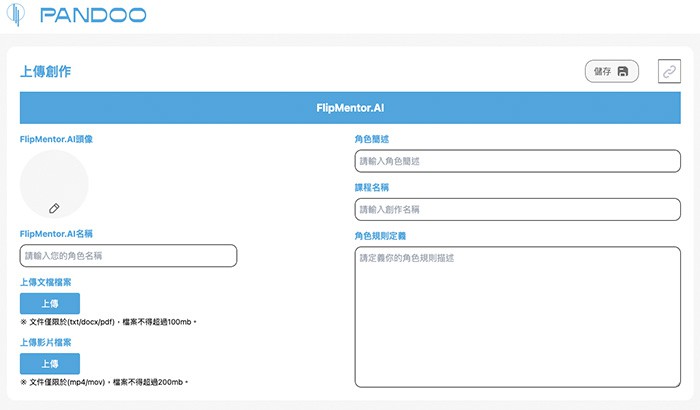The width and height of the screenshot is (700, 410).
Task: Focus the FlipMentor.AI名稱 input field
Action: pyautogui.click(x=128, y=256)
